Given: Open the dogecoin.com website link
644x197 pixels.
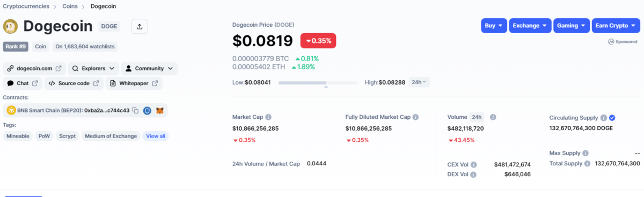Looking at the screenshot, I should [34, 69].
